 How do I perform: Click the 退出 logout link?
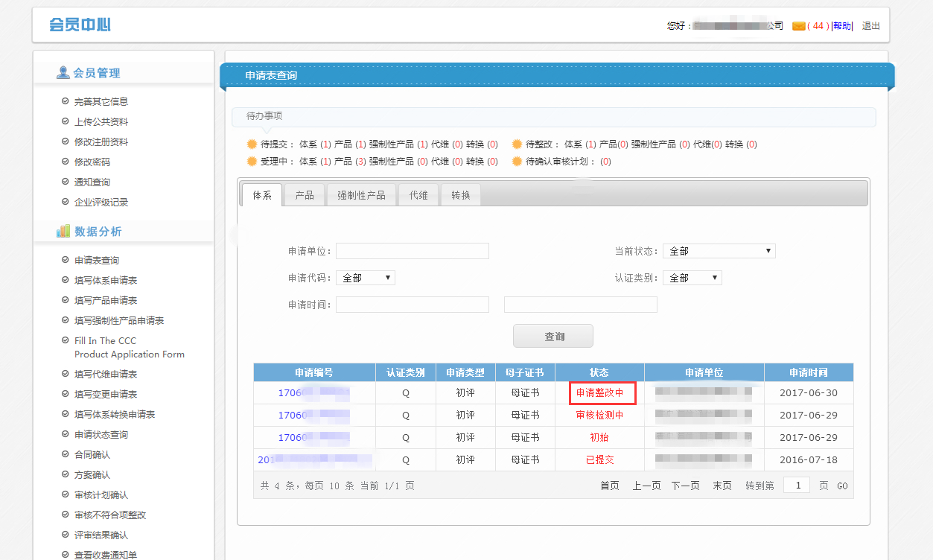(x=870, y=26)
